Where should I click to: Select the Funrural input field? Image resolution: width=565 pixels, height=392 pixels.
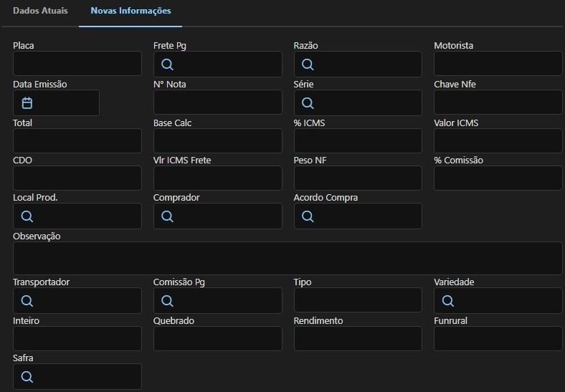[x=498, y=339]
